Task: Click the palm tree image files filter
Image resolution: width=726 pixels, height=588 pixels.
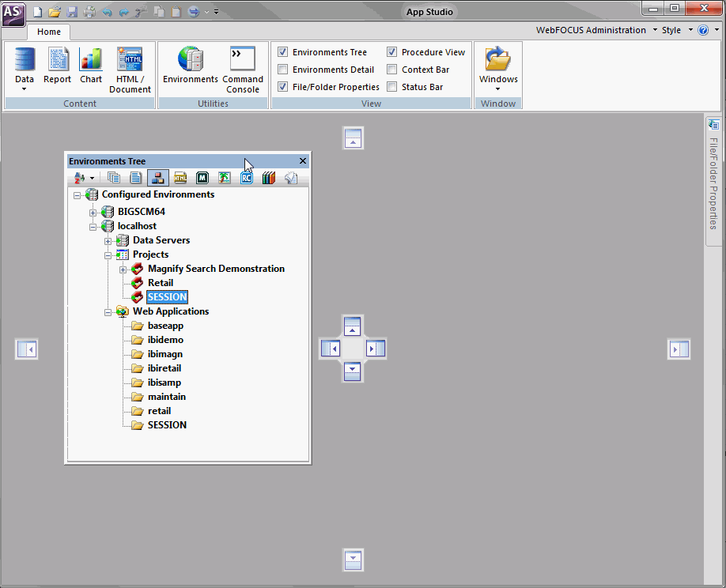Action: click(225, 178)
